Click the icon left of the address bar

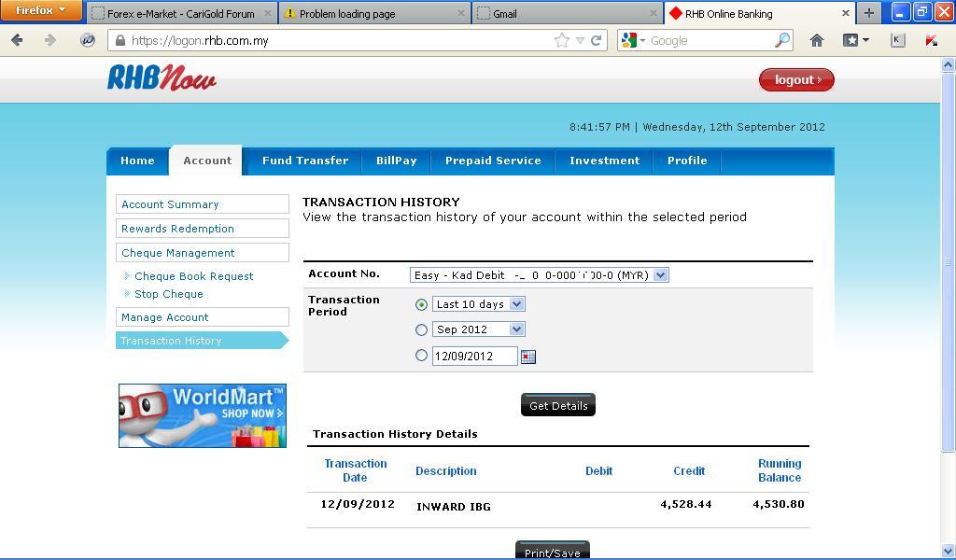click(88, 40)
